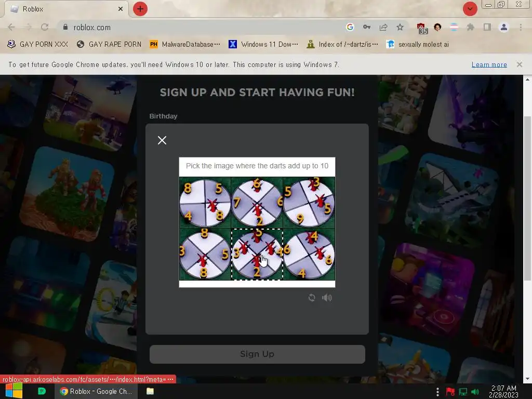This screenshot has height=399, width=532.
Task: Open the volume tray icon
Action: tap(475, 392)
